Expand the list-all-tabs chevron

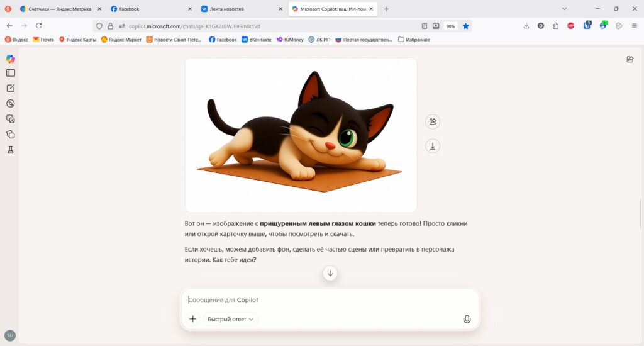coord(564,9)
